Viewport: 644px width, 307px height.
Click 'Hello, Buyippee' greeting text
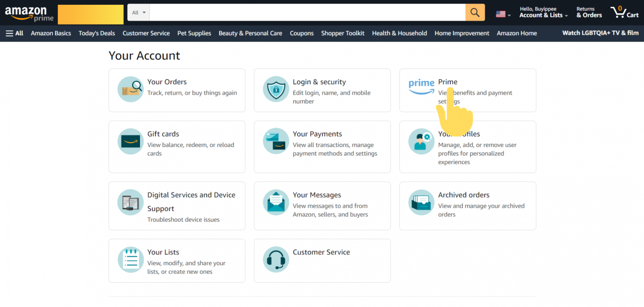point(538,9)
